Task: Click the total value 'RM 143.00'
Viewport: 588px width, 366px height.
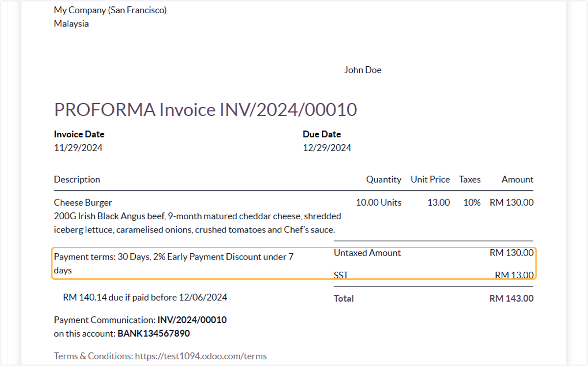Action: coord(512,299)
